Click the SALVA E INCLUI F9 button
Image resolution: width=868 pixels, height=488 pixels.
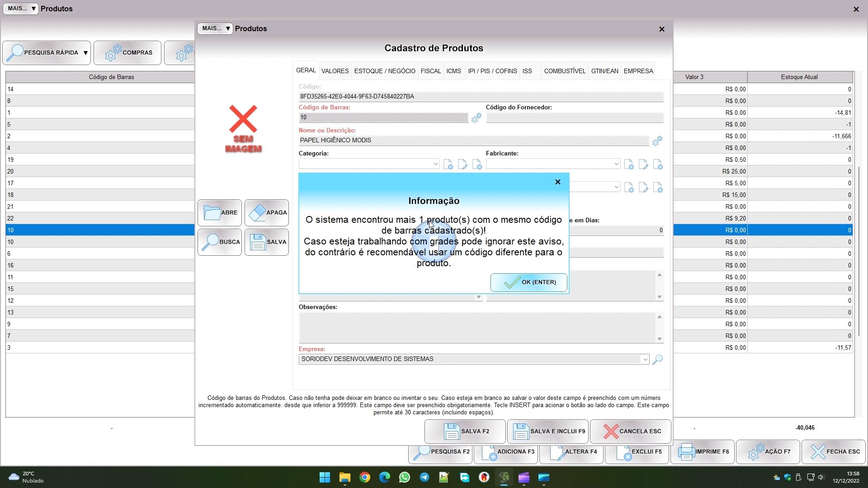click(x=547, y=432)
